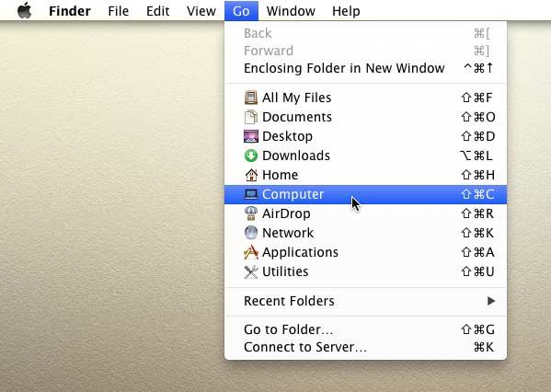Click the Applications icon
The image size is (551, 392).
(251, 252)
